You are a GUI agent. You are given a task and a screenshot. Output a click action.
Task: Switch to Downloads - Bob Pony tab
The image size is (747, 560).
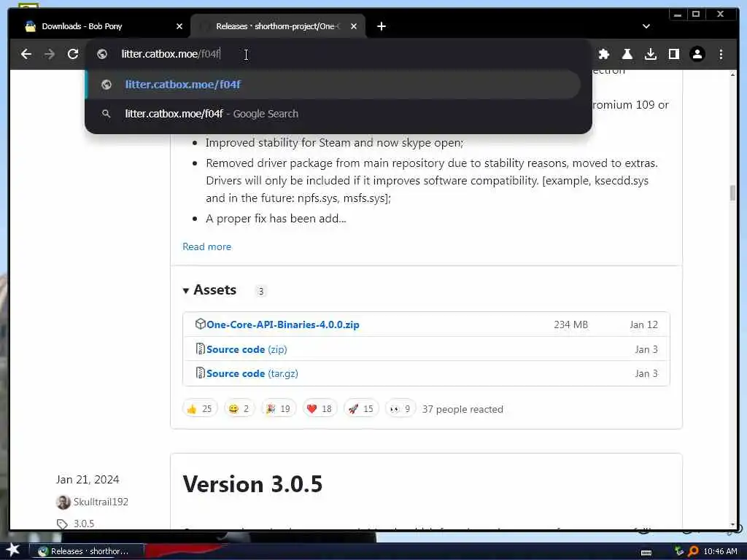99,26
